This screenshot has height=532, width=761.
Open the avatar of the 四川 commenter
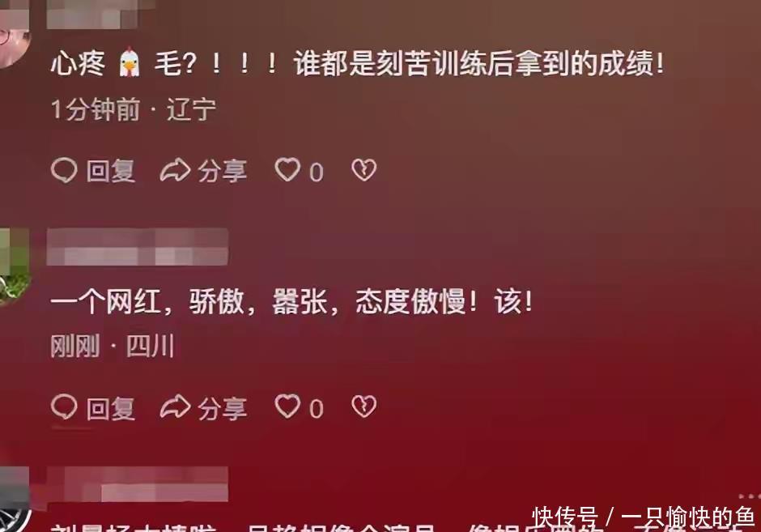(14, 266)
